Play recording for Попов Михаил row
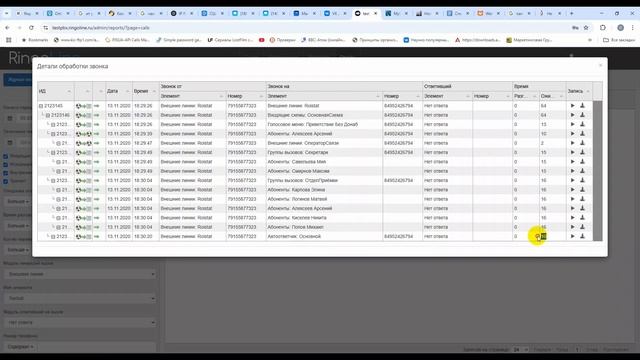The width and height of the screenshot is (640, 360). 572,227
